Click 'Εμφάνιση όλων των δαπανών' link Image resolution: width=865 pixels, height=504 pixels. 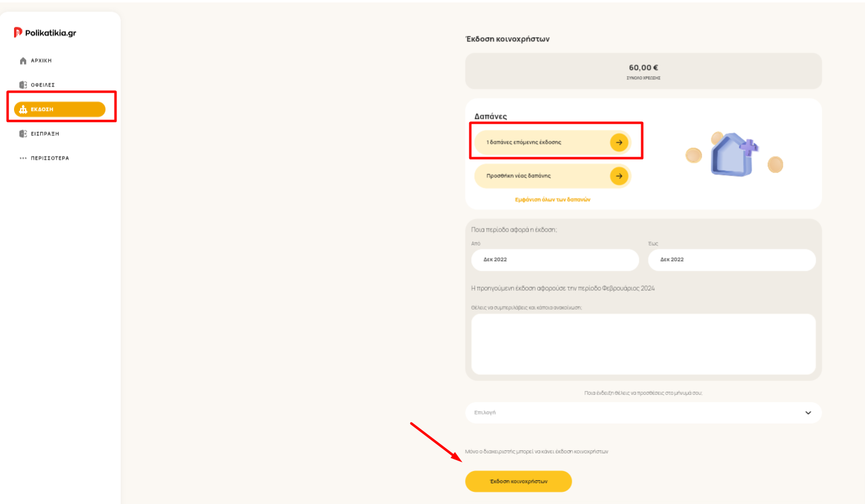553,199
